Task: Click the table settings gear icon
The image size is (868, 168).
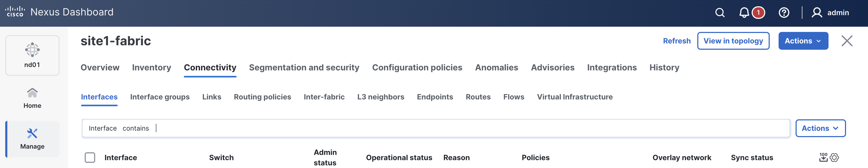Action: pyautogui.click(x=834, y=157)
